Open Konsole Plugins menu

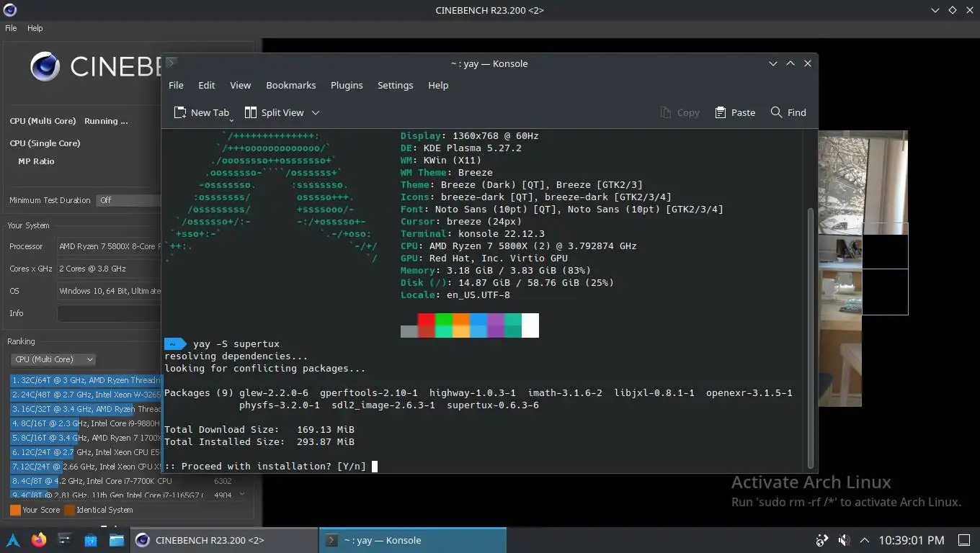click(347, 85)
